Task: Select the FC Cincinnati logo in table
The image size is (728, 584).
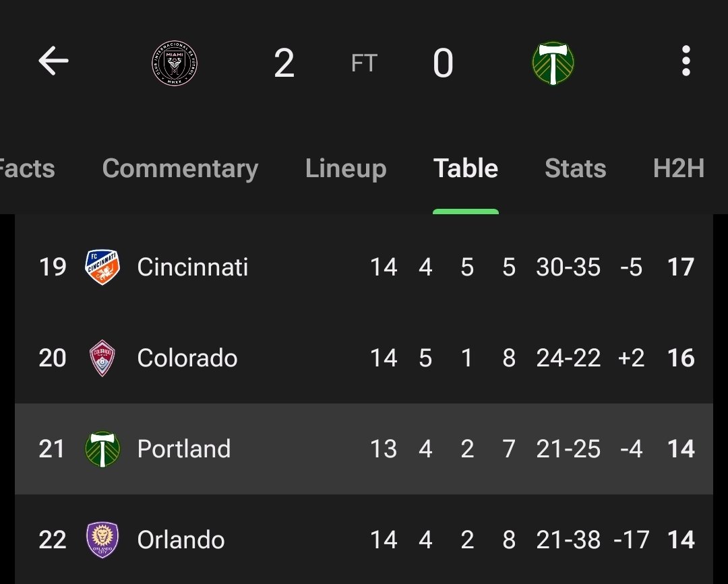Action: pos(102,267)
